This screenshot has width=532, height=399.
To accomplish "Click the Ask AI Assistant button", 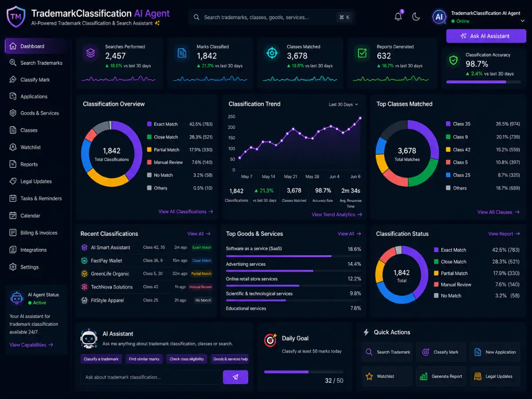I will point(486,36).
